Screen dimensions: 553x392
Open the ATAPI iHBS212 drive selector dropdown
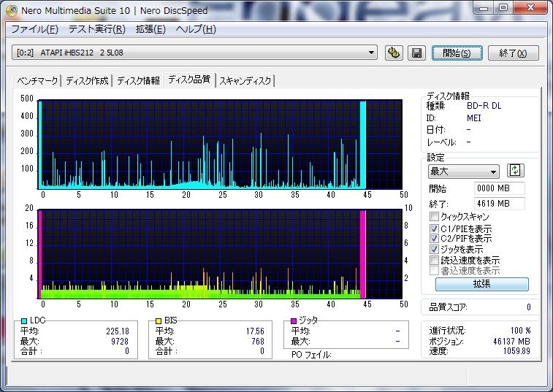[194, 53]
